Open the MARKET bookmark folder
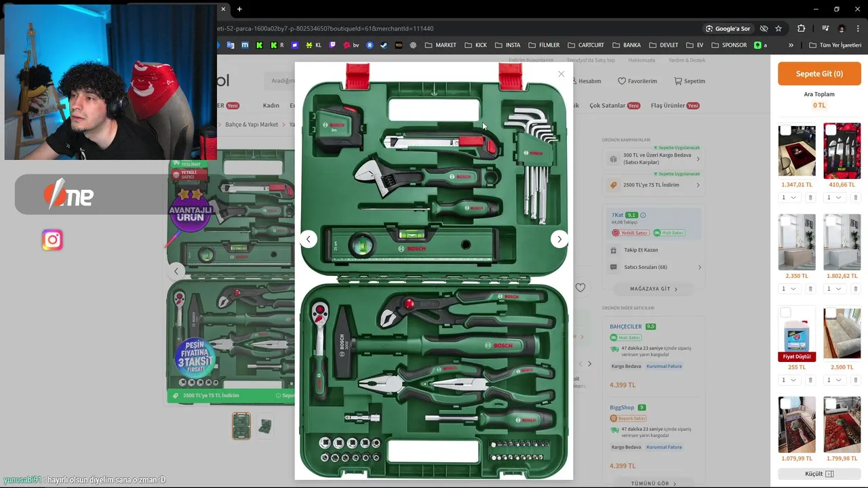868x488 pixels. point(440,45)
